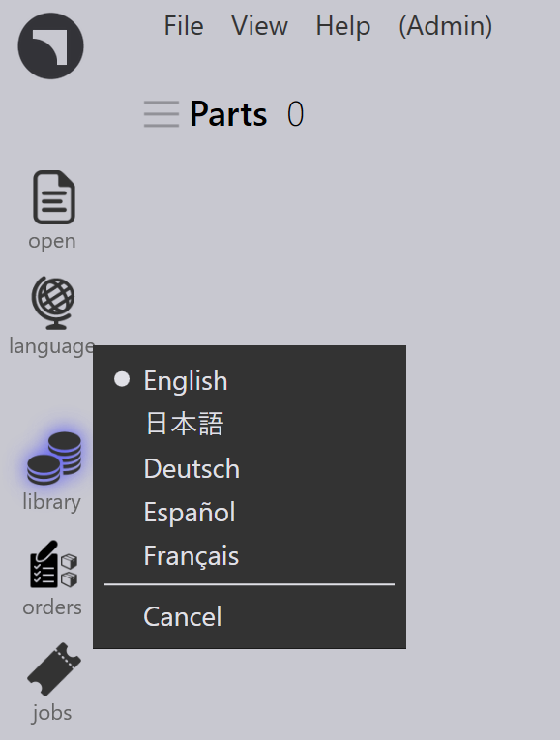Open the library coins icon

(54, 459)
